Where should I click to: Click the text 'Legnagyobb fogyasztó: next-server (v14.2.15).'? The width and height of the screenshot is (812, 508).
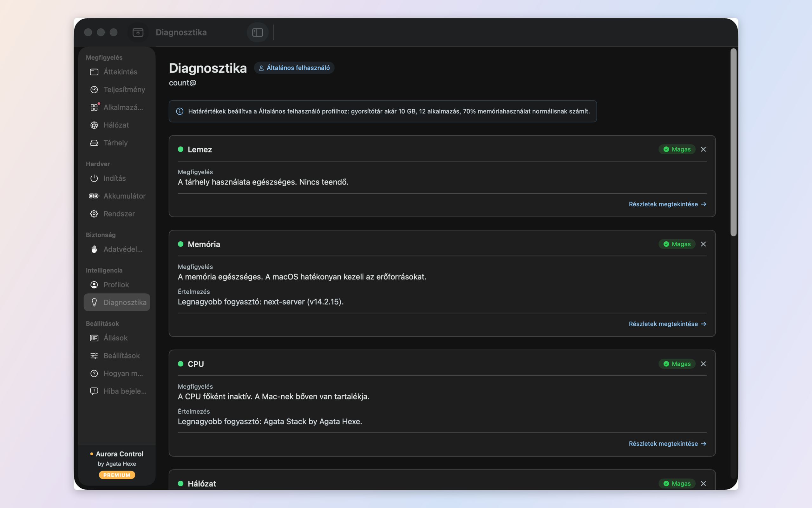[x=261, y=302]
